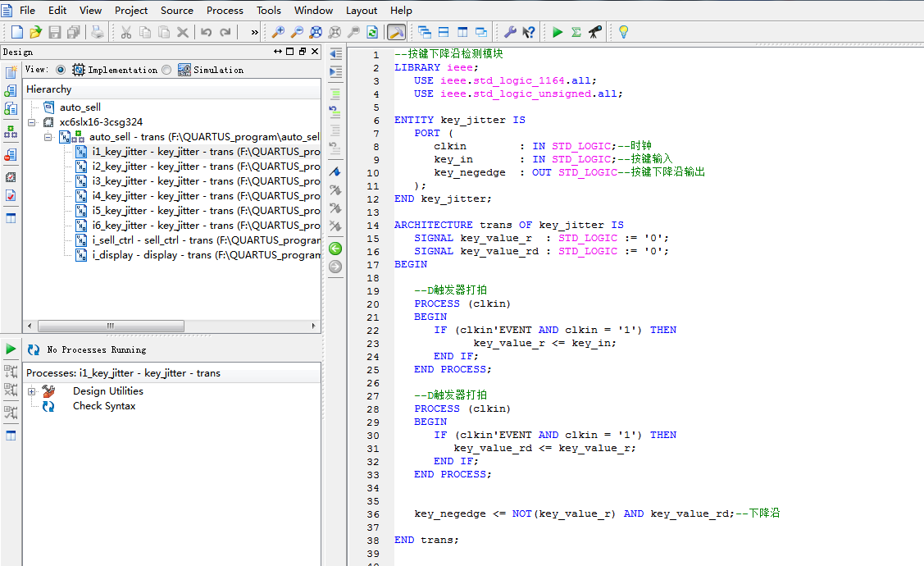Collapse the xc6slx16-3csg324 tree node
Screen dimensions: 924x566
[x=32, y=122]
